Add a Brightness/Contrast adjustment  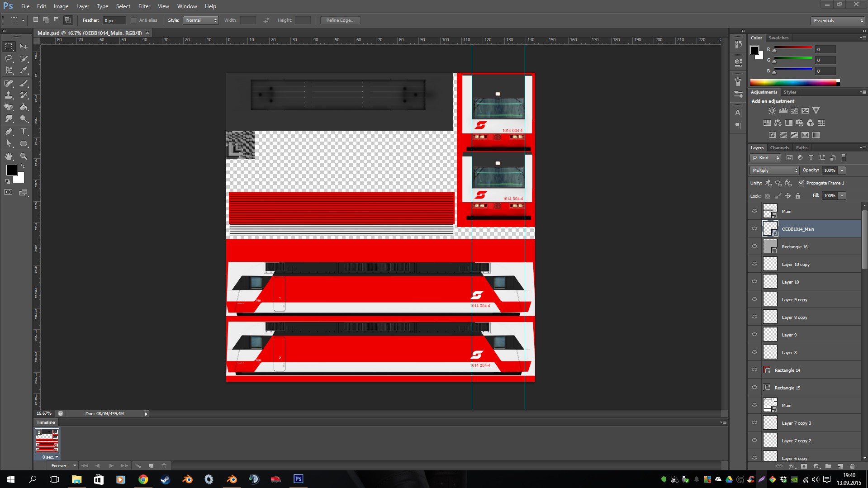coord(772,111)
